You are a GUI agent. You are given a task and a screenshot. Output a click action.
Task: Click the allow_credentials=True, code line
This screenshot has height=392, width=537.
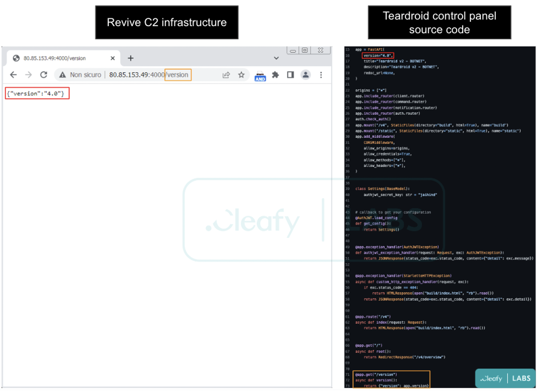(387, 154)
